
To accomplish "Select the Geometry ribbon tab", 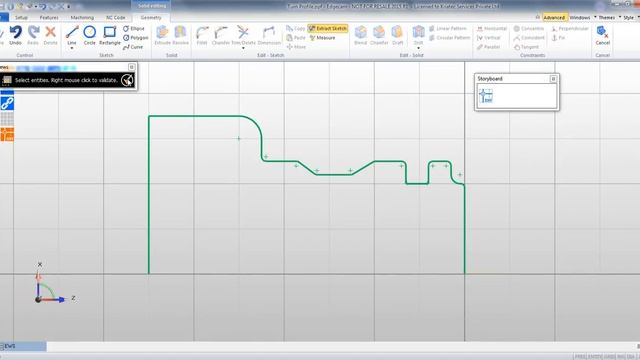I will coord(151,18).
